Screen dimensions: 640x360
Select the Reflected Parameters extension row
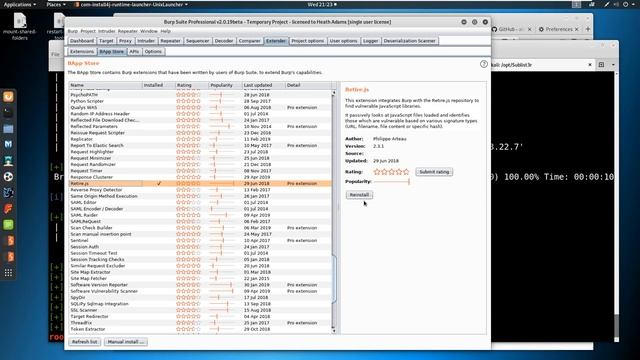click(200, 127)
